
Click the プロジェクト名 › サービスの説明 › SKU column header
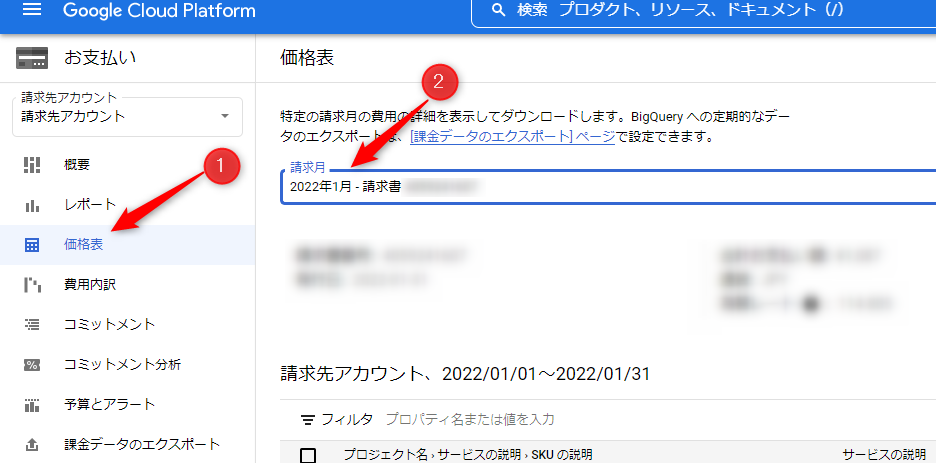click(x=468, y=455)
